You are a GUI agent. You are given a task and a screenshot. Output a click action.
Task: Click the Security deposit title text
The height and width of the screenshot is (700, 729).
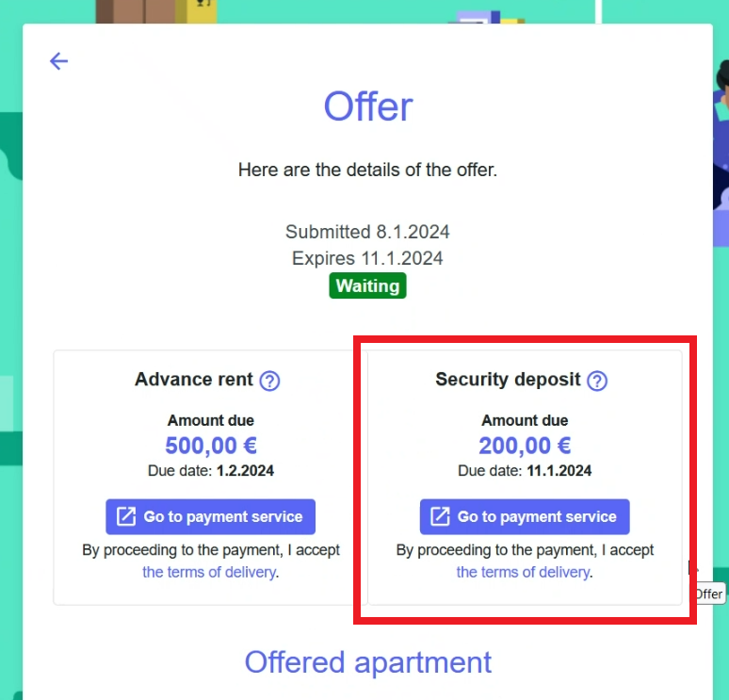pos(508,380)
